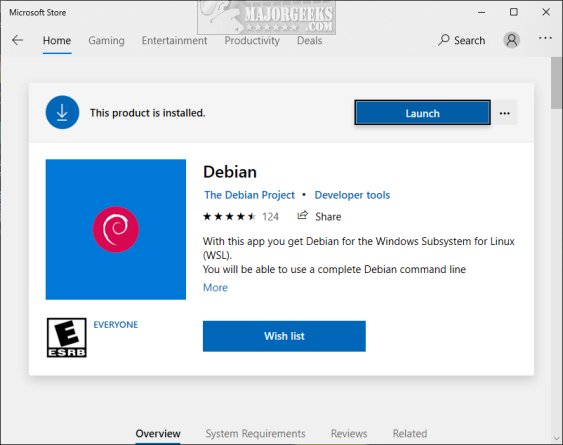Click the search magnifier icon
This screenshot has height=445, width=563.
(x=444, y=40)
